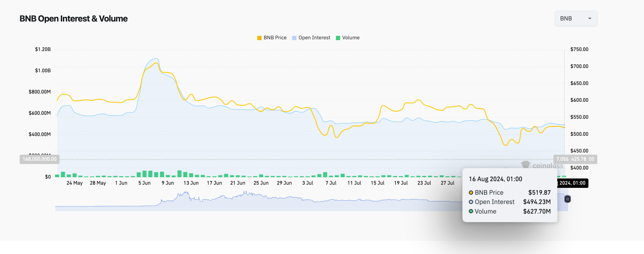Click the $400.00 right axis label

tap(579, 168)
